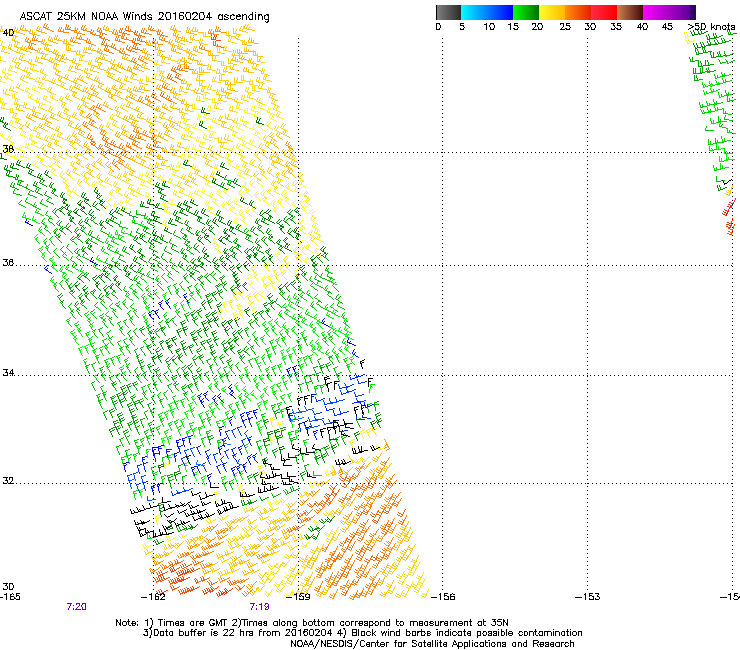The image size is (740, 650).
Task: Click the magenta 40-45 knots color segment
Action: [656, 12]
